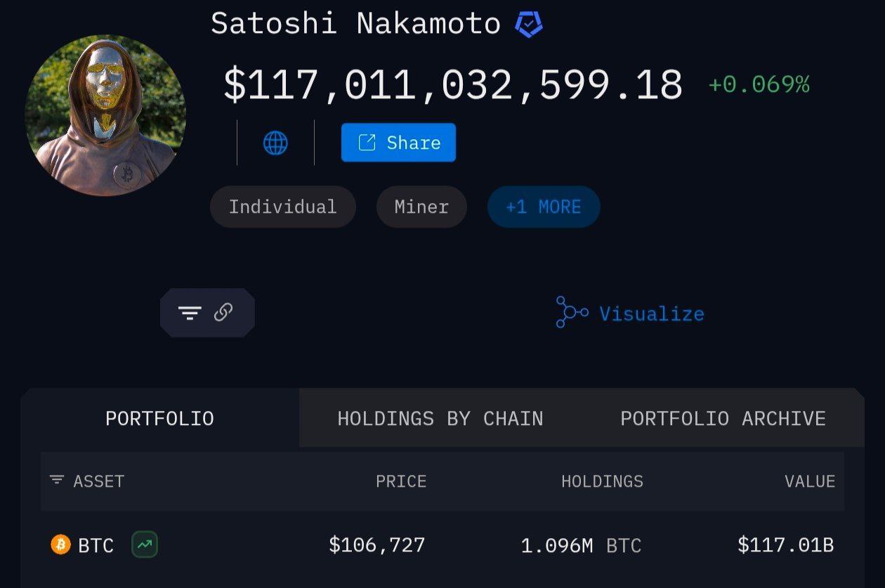Click the orange Bitcoin coin icon

pyautogui.click(x=61, y=544)
